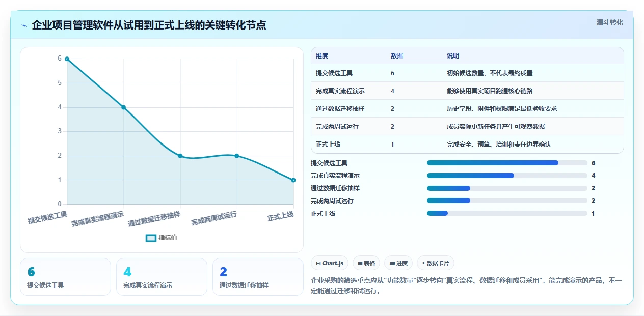The height and width of the screenshot is (316, 644).
Task: Click the 完成真实流程演示 progress row label
Action: click(x=335, y=176)
